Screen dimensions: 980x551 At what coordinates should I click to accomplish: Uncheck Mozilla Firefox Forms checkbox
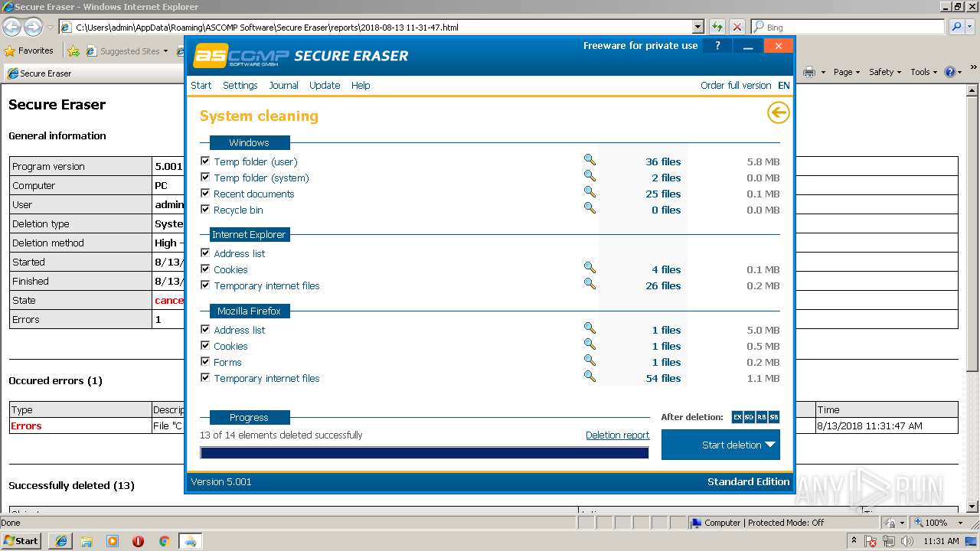point(205,362)
